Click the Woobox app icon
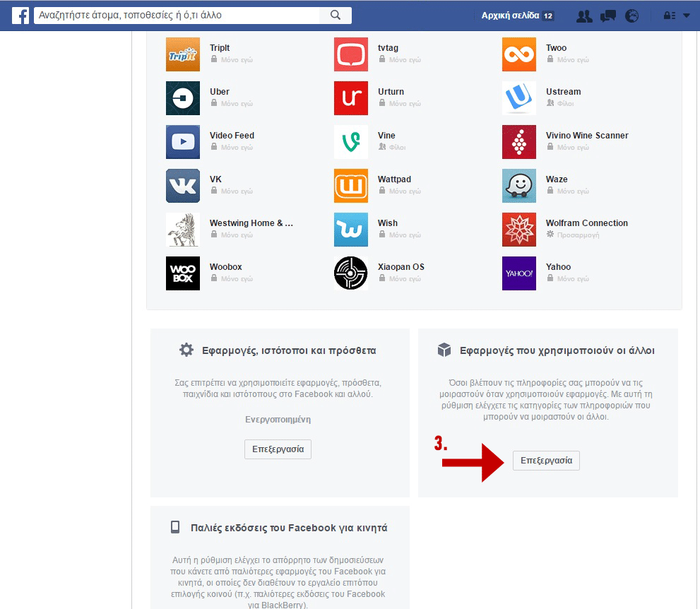 tap(183, 273)
